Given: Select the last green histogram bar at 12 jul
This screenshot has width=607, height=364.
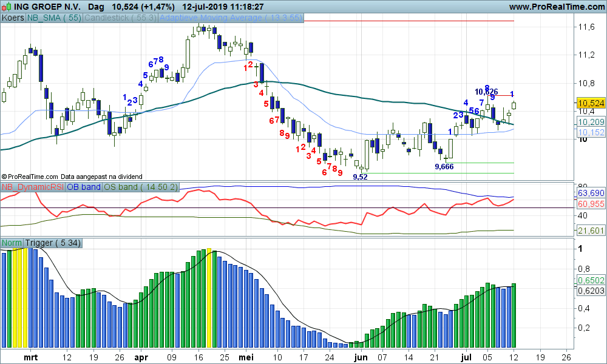Looking at the screenshot, I should pyautogui.click(x=514, y=315).
